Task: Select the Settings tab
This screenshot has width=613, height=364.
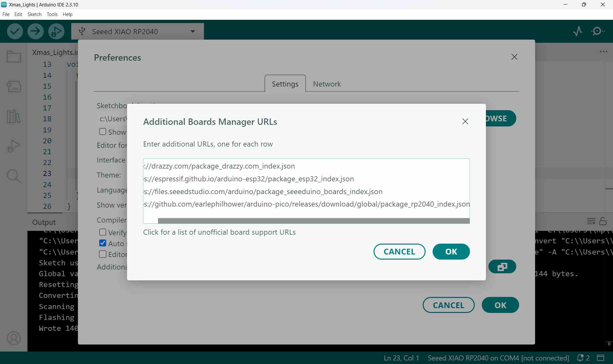Action: 285,84
